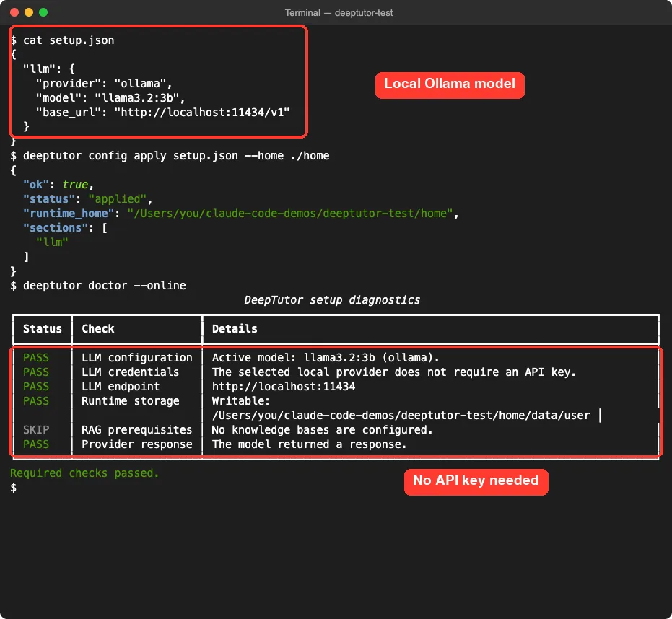Click the '"provider": "ollama"' line
Viewport: 672px width, 619px height.
pos(104,84)
